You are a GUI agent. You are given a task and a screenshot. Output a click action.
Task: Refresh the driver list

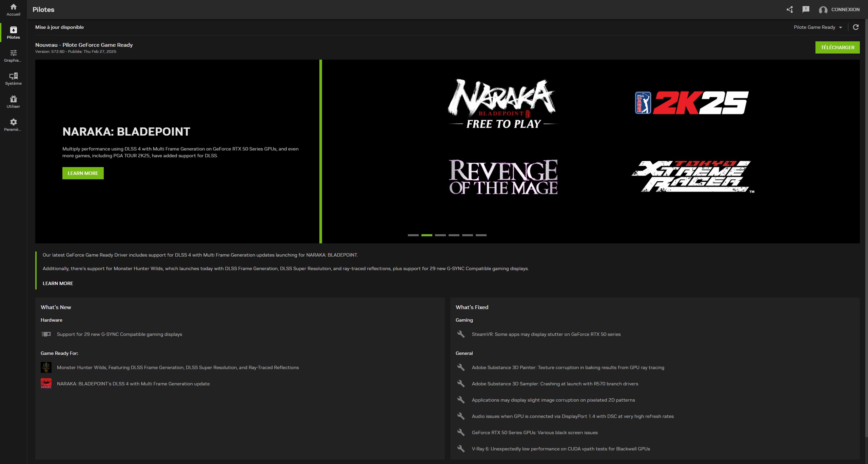[856, 27]
